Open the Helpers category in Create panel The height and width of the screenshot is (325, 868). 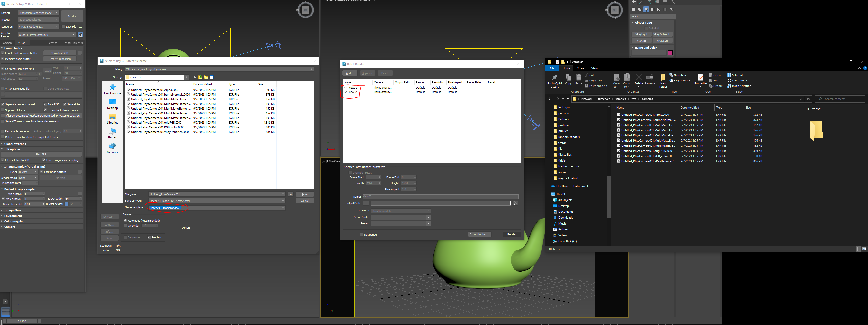click(x=659, y=9)
